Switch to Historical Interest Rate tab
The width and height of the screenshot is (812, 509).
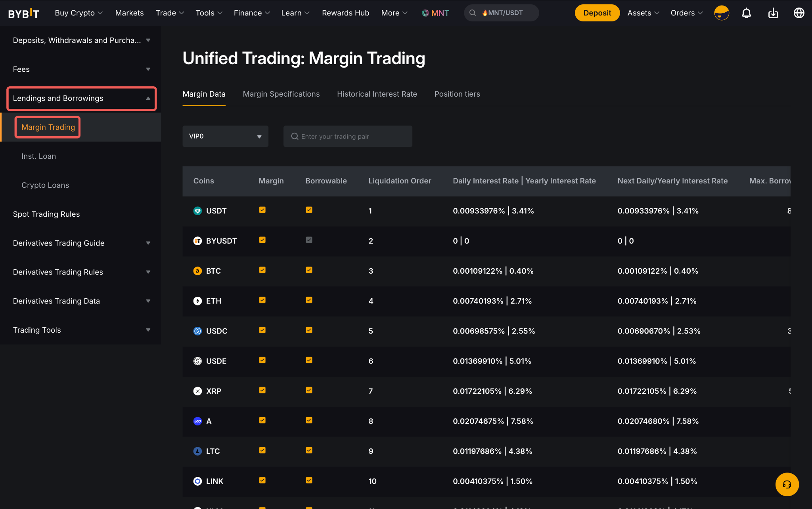pos(377,94)
